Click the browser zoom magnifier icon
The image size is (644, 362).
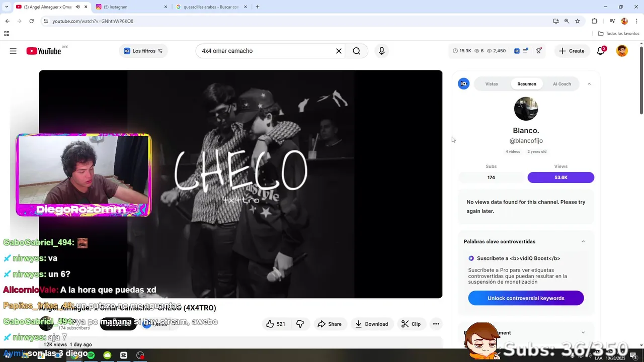coord(567,21)
